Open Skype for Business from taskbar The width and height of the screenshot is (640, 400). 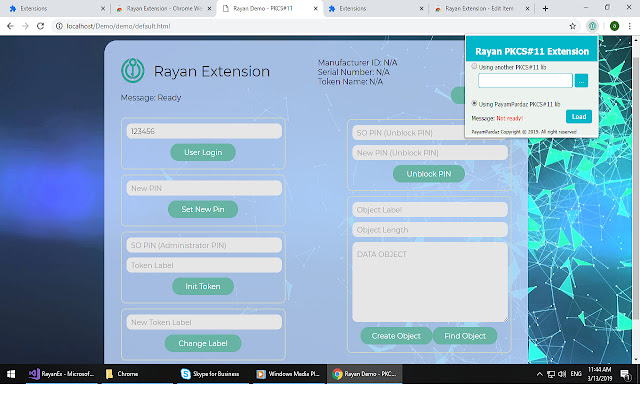[x=210, y=374]
